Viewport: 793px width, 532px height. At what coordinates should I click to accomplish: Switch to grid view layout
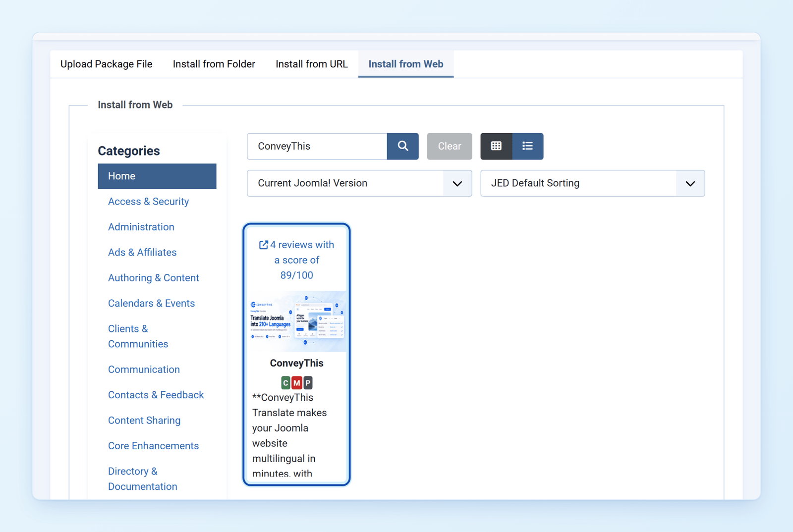click(496, 146)
